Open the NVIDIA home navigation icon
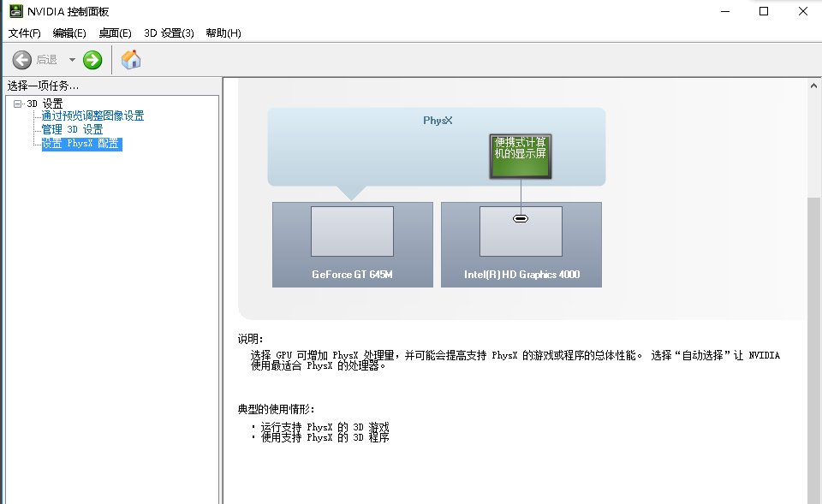This screenshot has height=504, width=822. [131, 60]
